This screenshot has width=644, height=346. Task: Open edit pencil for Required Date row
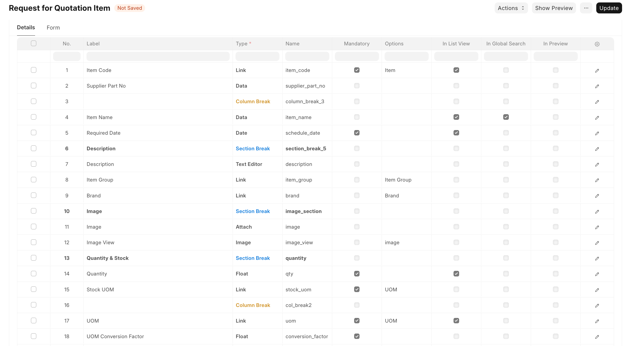597,133
